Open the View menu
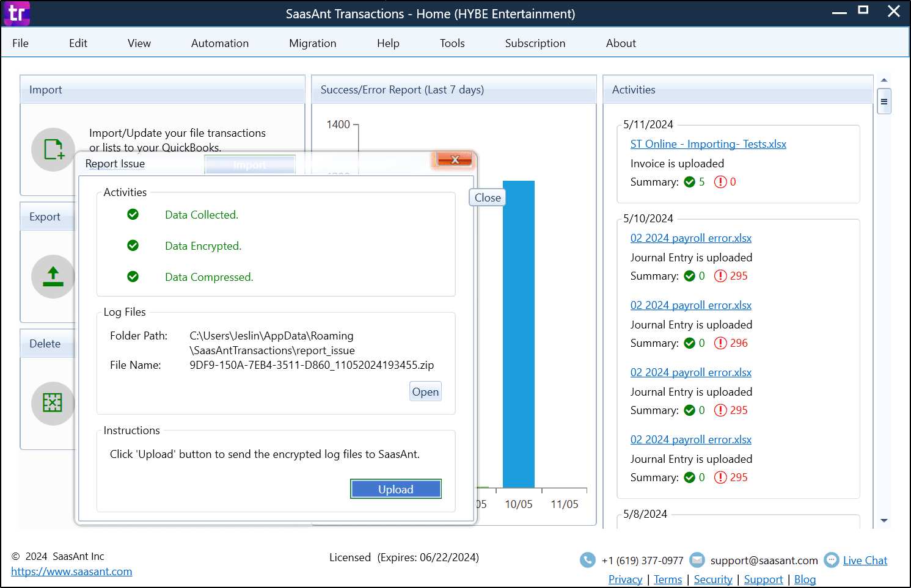 tap(139, 43)
